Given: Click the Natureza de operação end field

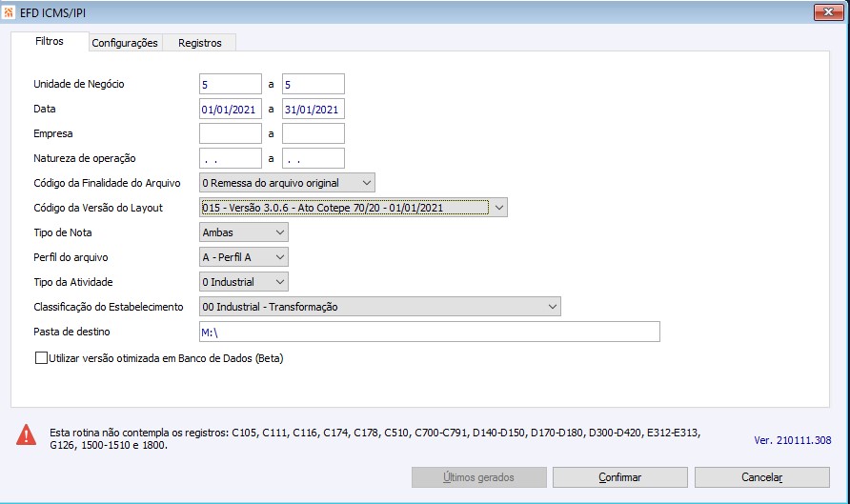Looking at the screenshot, I should coord(314,158).
